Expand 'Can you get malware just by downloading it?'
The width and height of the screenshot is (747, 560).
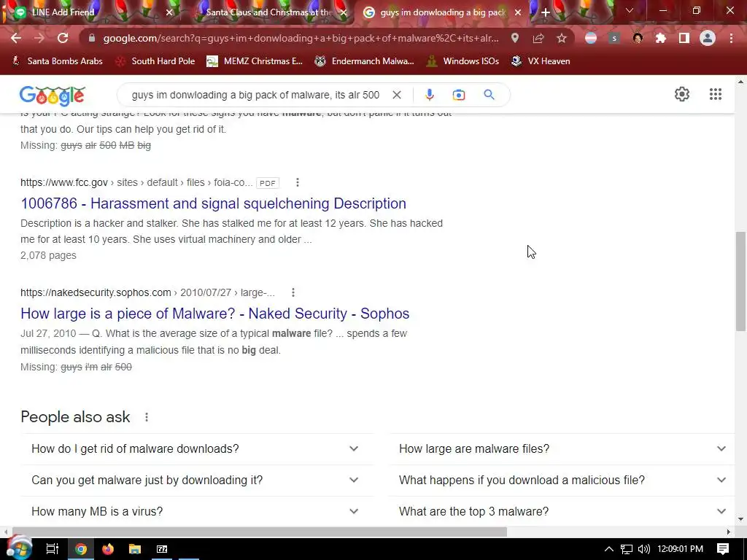pyautogui.click(x=197, y=480)
